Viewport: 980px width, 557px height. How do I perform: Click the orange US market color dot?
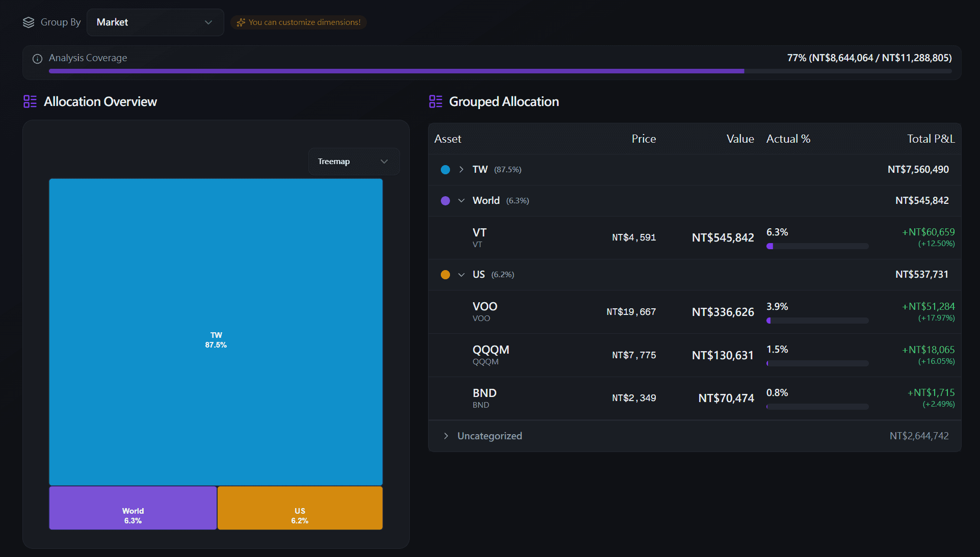coord(445,275)
